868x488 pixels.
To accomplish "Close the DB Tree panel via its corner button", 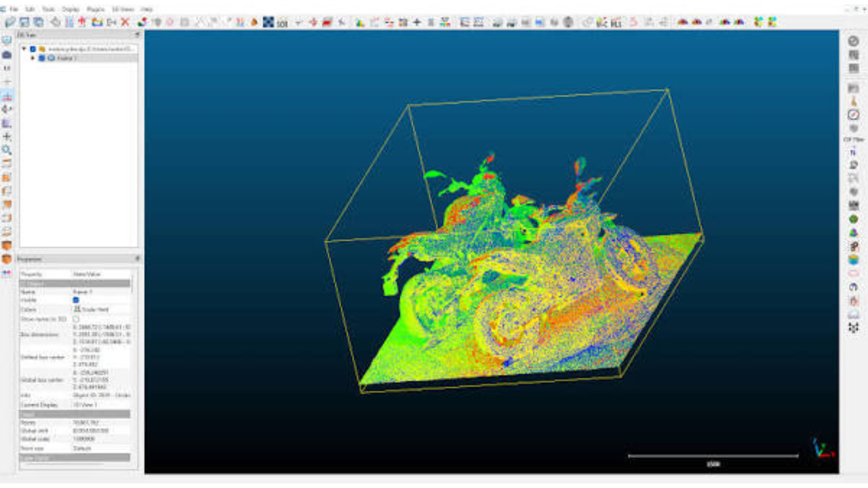I will tap(137, 35).
